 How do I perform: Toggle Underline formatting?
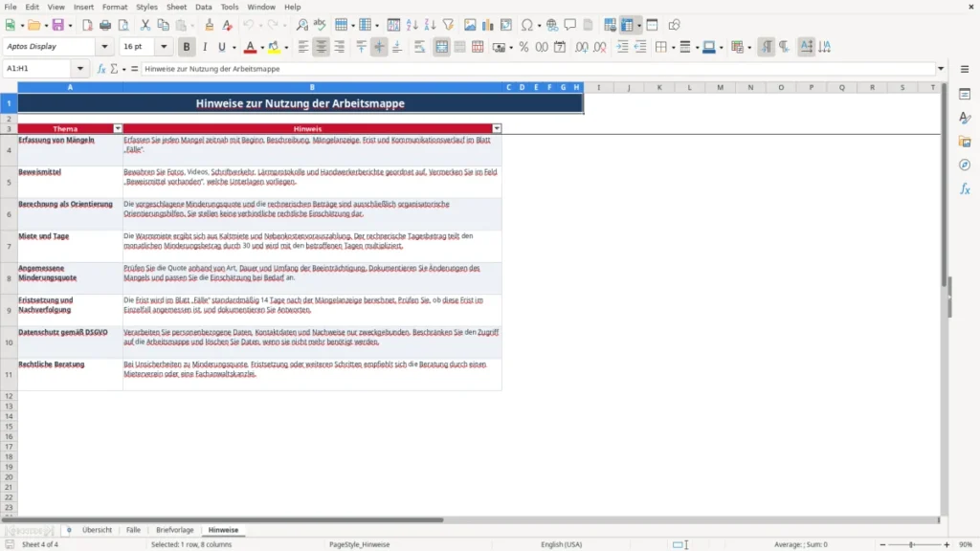[x=222, y=47]
